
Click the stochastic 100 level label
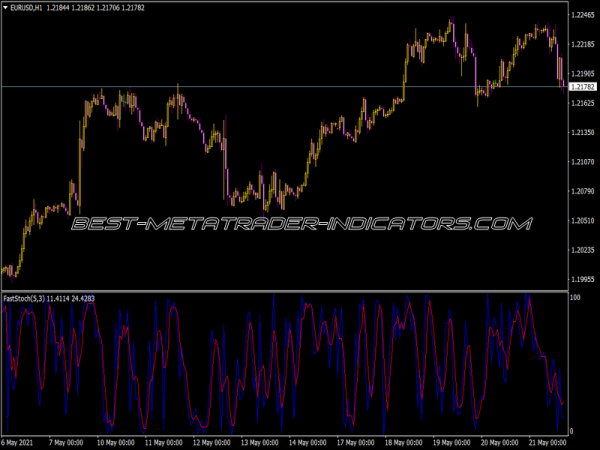tap(575, 298)
